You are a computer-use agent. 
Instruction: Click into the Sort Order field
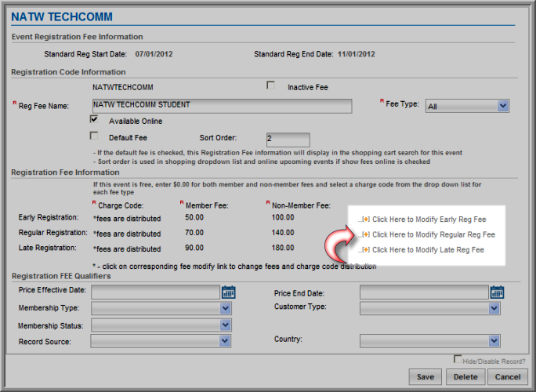288,140
